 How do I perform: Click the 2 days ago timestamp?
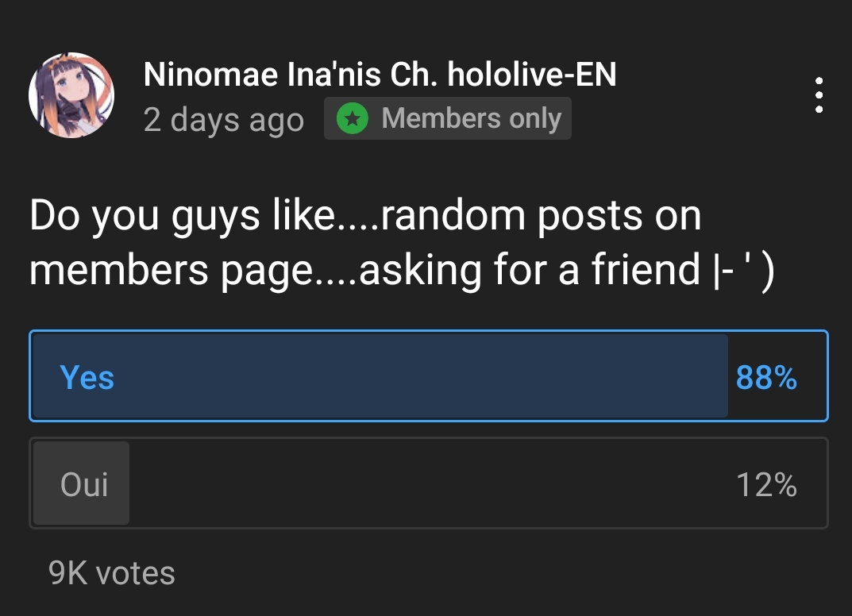[x=223, y=120]
